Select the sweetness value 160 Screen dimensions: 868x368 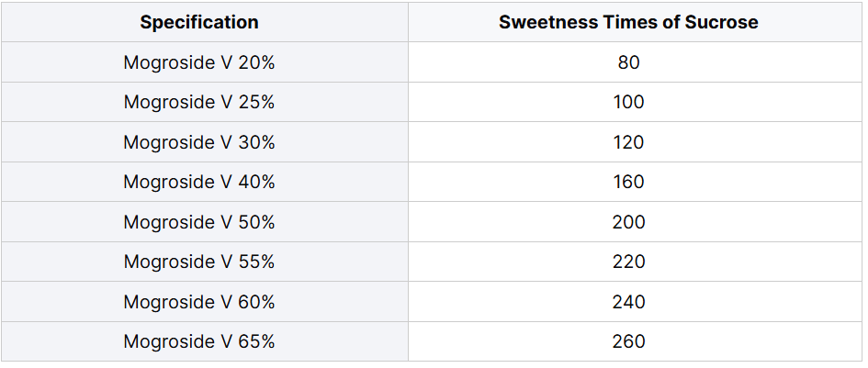[x=629, y=182]
